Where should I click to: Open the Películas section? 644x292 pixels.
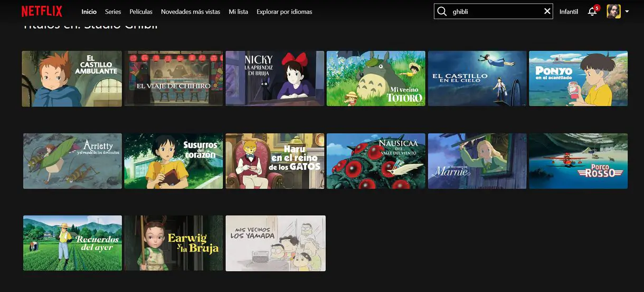click(x=141, y=12)
